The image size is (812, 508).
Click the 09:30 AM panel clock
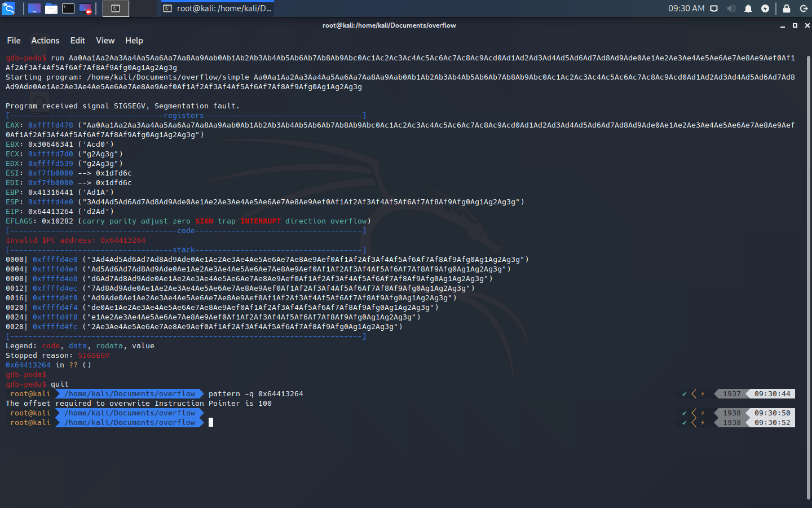pyautogui.click(x=686, y=8)
